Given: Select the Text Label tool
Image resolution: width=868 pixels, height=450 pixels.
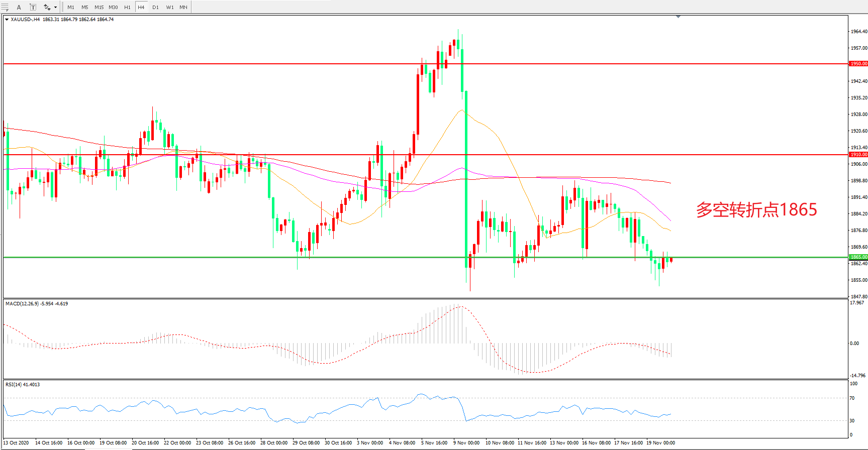Looking at the screenshot, I should (x=33, y=7).
